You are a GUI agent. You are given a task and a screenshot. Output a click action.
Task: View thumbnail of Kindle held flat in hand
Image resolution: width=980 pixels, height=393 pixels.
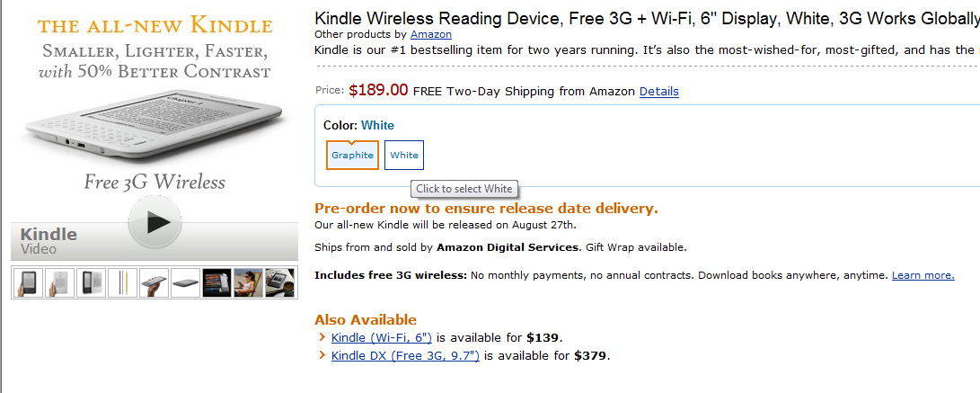point(154,282)
